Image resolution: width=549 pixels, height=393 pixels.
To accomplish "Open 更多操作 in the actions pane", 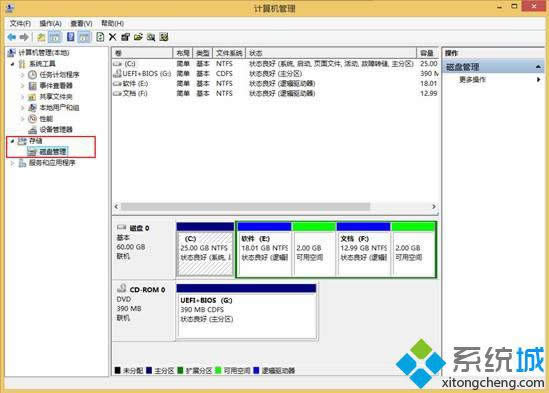I will pos(472,80).
